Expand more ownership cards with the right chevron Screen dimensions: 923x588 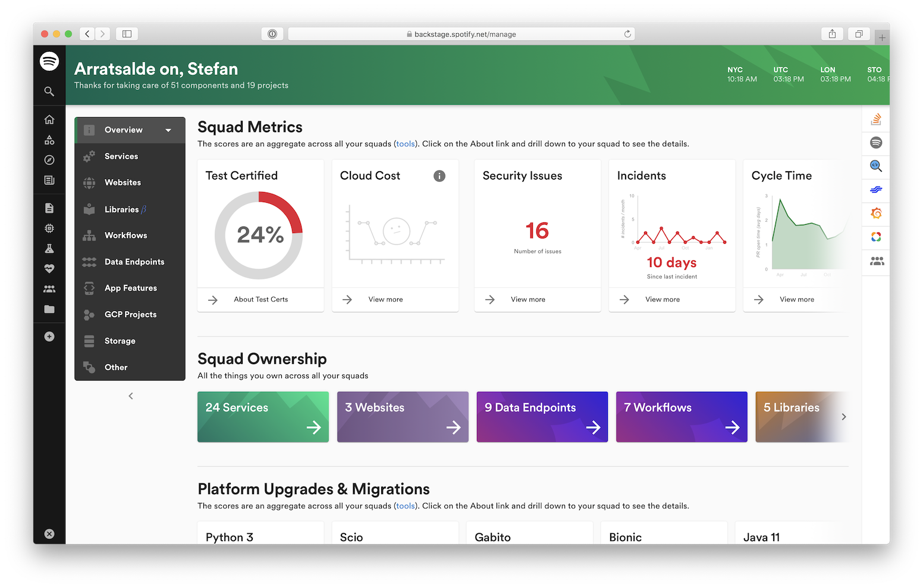pyautogui.click(x=843, y=417)
